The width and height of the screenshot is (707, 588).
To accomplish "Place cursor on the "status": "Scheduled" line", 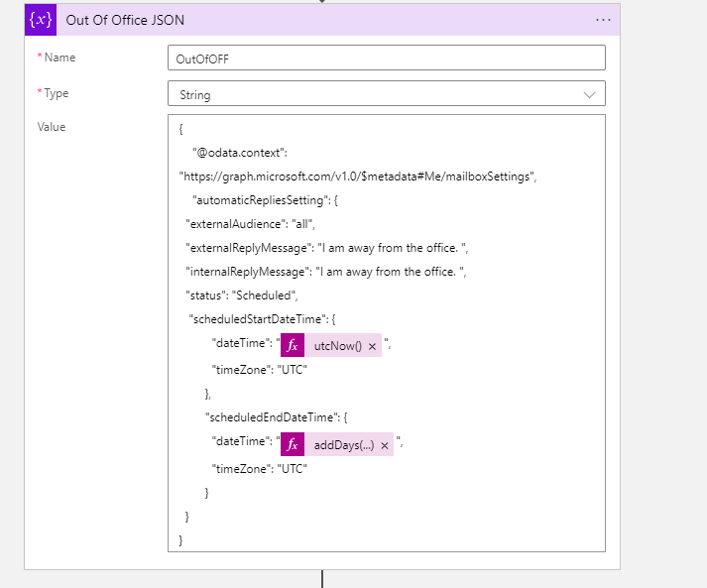I will (241, 294).
